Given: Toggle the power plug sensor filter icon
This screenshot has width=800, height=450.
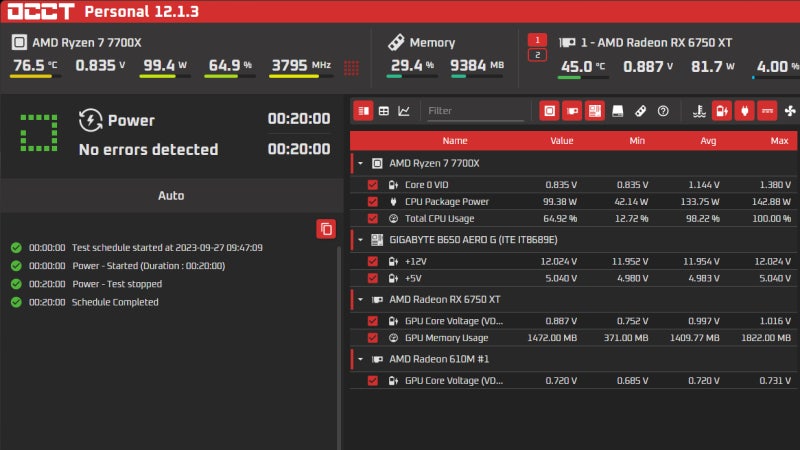Looking at the screenshot, I should tap(744, 111).
